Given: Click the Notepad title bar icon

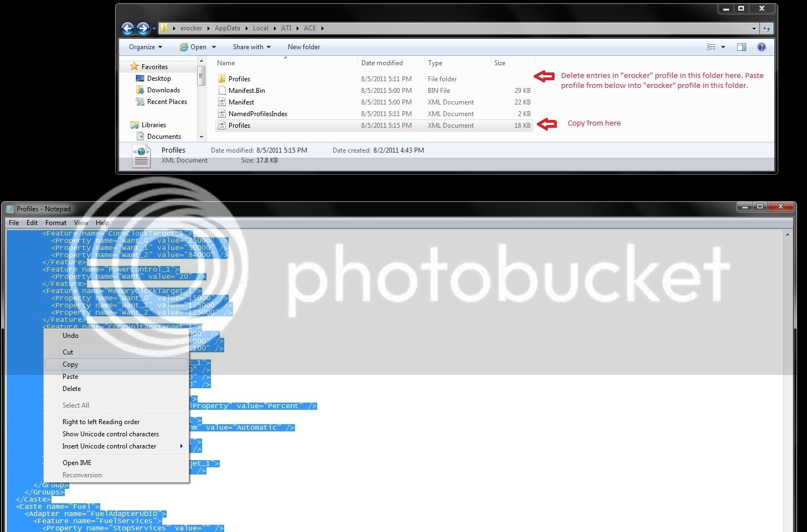Looking at the screenshot, I should [9, 208].
